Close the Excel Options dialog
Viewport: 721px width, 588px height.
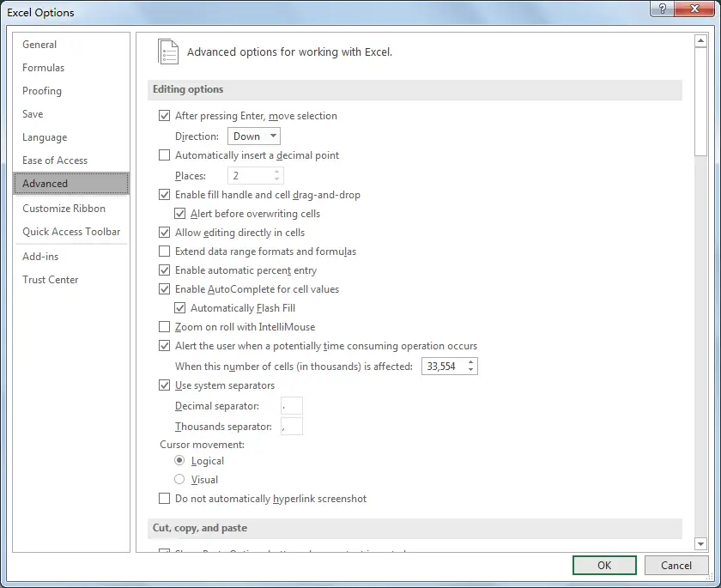click(694, 9)
